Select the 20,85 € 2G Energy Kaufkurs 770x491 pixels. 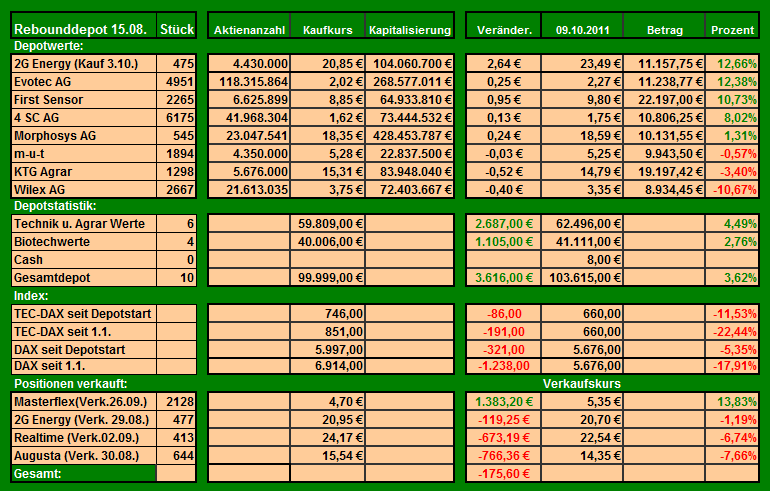(328, 64)
